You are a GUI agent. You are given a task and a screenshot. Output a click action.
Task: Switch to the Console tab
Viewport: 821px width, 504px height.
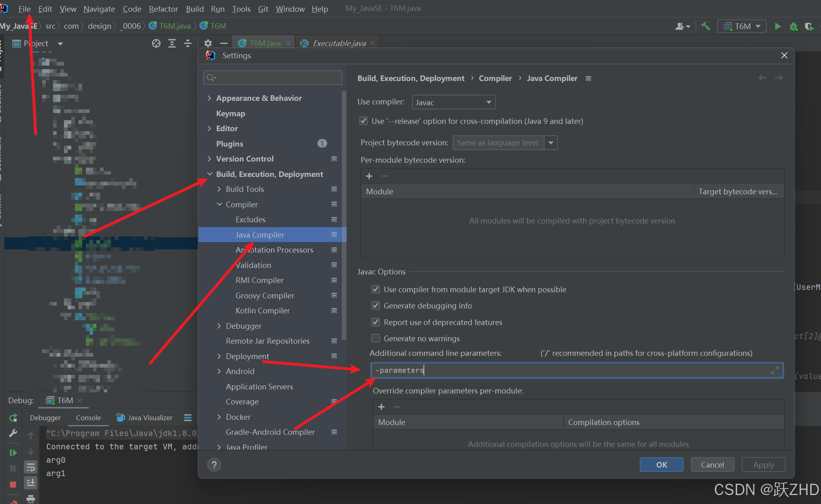tap(88, 417)
